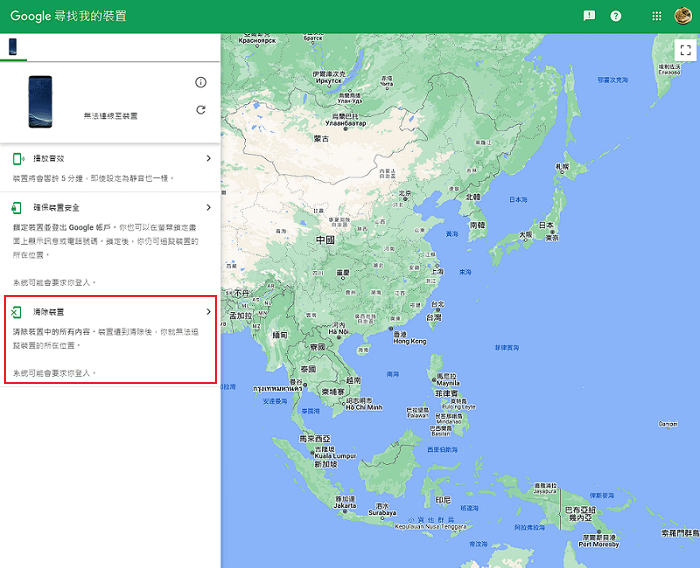Expand the 播放音效 option chevron

point(208,159)
